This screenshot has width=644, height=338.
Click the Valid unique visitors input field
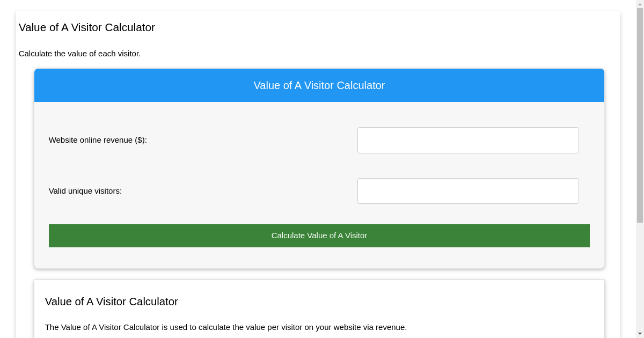tap(468, 190)
